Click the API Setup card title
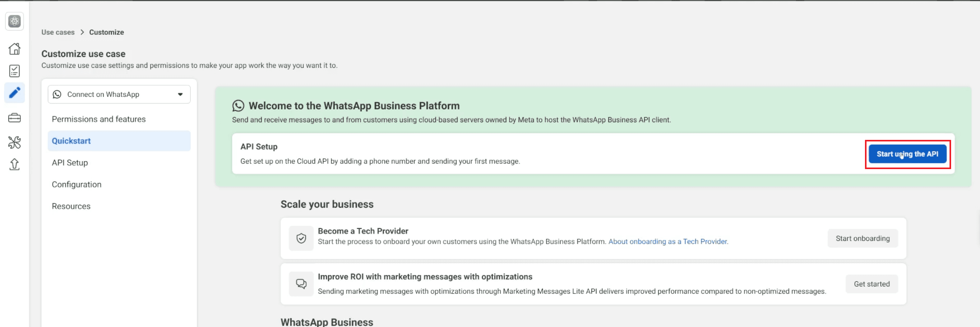The image size is (980, 327). 259,147
